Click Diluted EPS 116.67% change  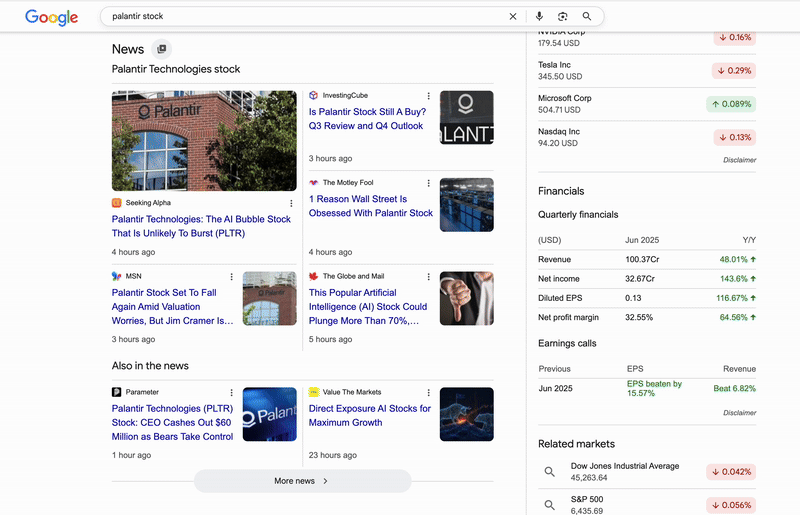(x=736, y=298)
